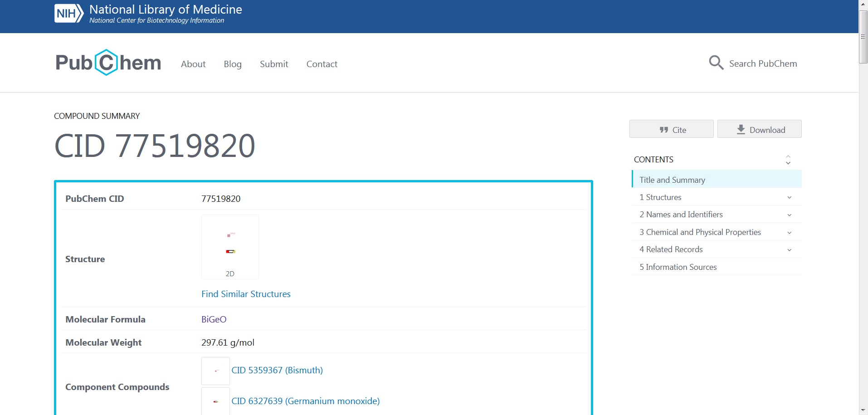Screen dimensions: 868x415
Task: Expand Chemical and Physical Properties chevron
Action: click(x=789, y=233)
